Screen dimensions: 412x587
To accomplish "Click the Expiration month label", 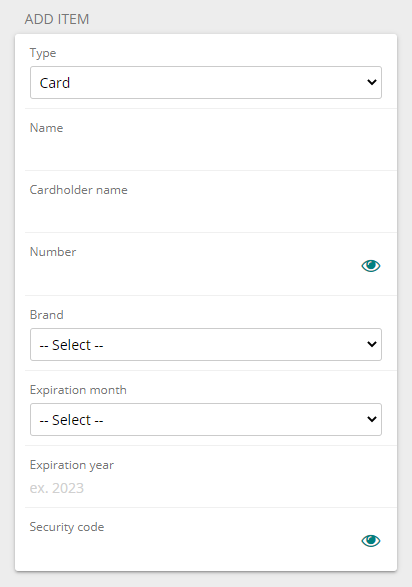I will [78, 390].
